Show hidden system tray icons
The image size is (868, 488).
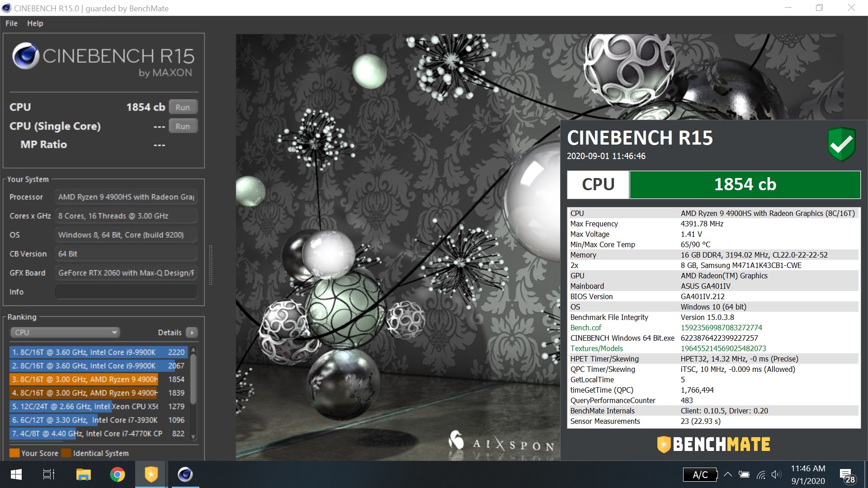tap(728, 474)
